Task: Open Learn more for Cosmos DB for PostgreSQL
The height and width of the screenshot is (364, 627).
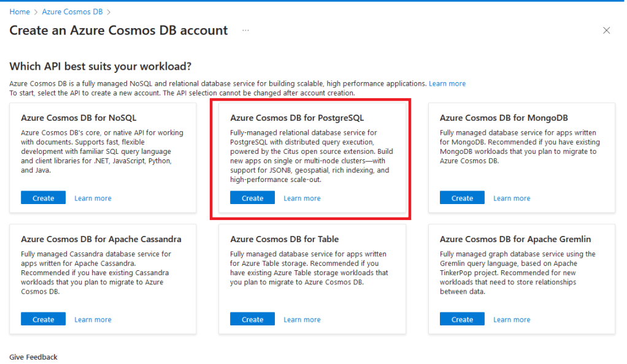Action: [302, 198]
